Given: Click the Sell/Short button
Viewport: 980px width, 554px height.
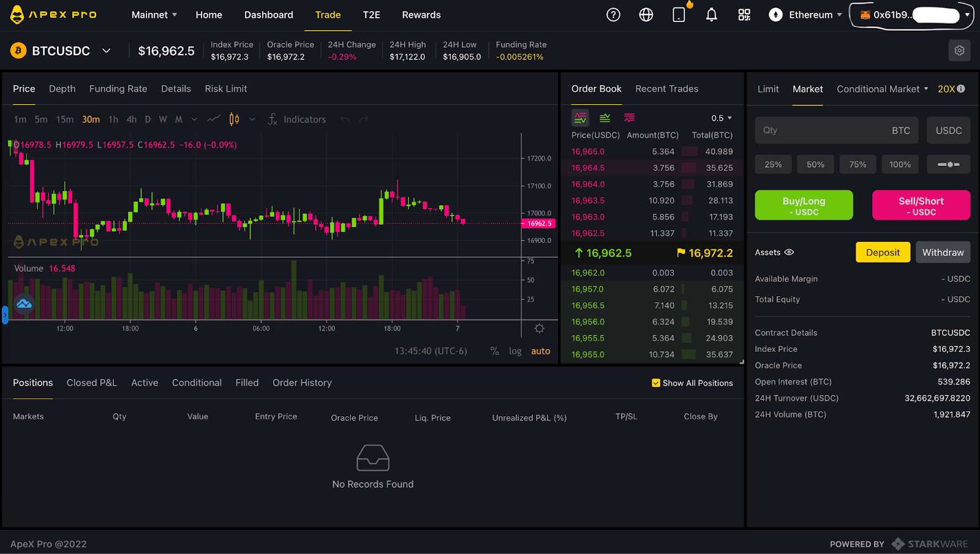Looking at the screenshot, I should [x=921, y=205].
